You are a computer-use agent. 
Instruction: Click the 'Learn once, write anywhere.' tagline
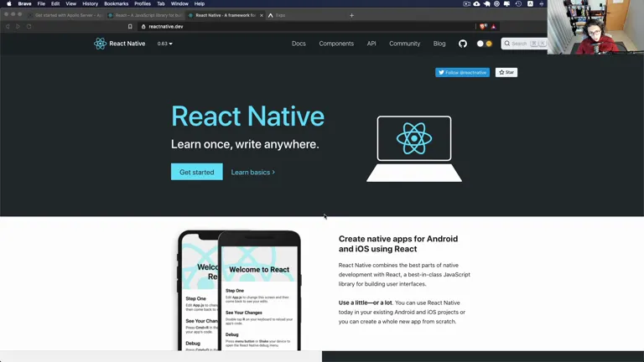245,144
